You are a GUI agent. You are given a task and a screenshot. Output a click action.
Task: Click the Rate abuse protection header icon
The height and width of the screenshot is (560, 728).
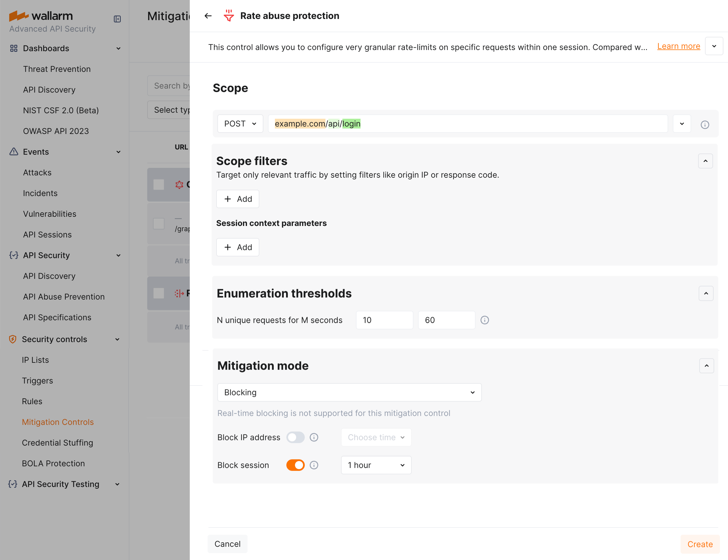click(x=229, y=16)
